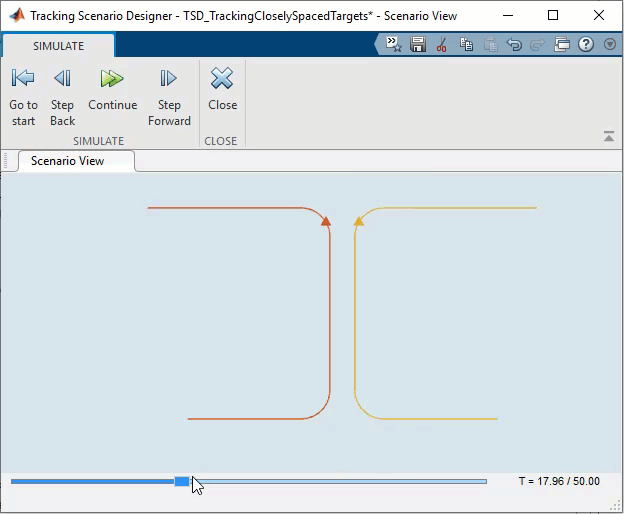This screenshot has height=514, width=624.
Task: Click the yellow trajectory vertical path
Action: tap(355, 314)
